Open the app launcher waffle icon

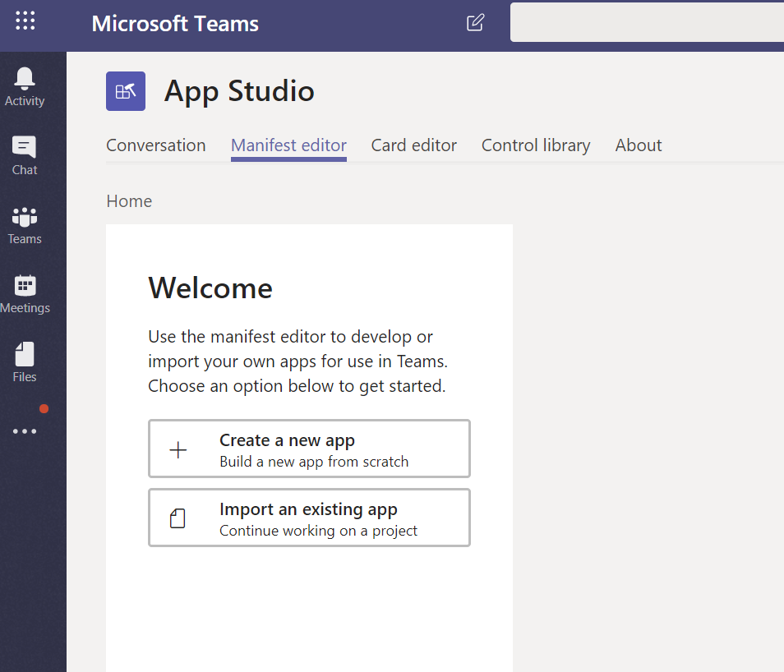[25, 21]
